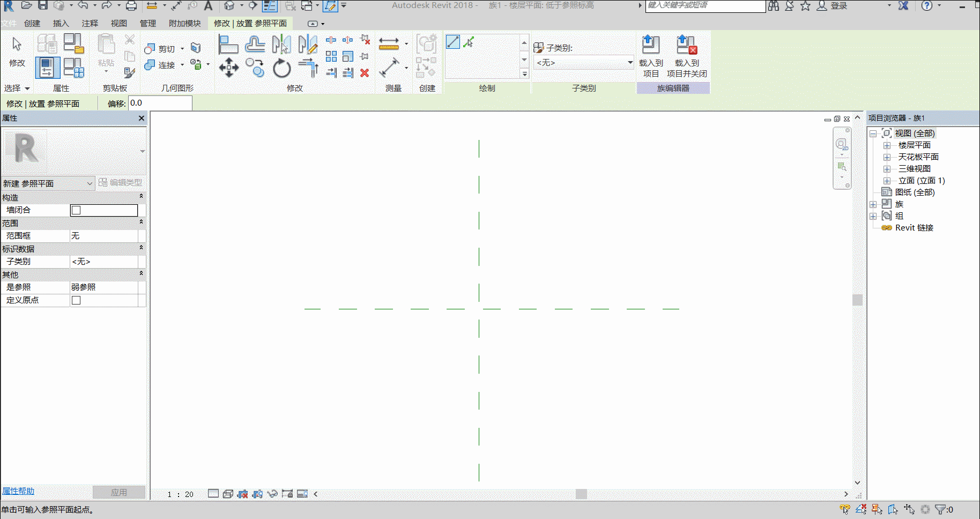Viewport: 980px width, 519px height.
Task: Click Load into Project icon
Action: [x=651, y=56]
